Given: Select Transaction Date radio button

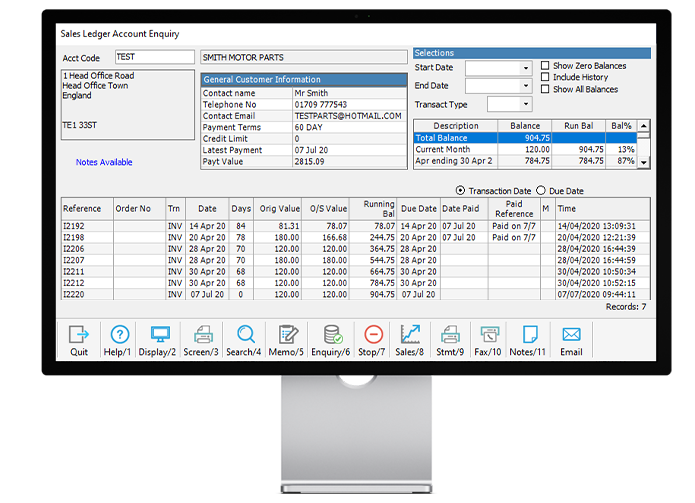Looking at the screenshot, I should [461, 191].
